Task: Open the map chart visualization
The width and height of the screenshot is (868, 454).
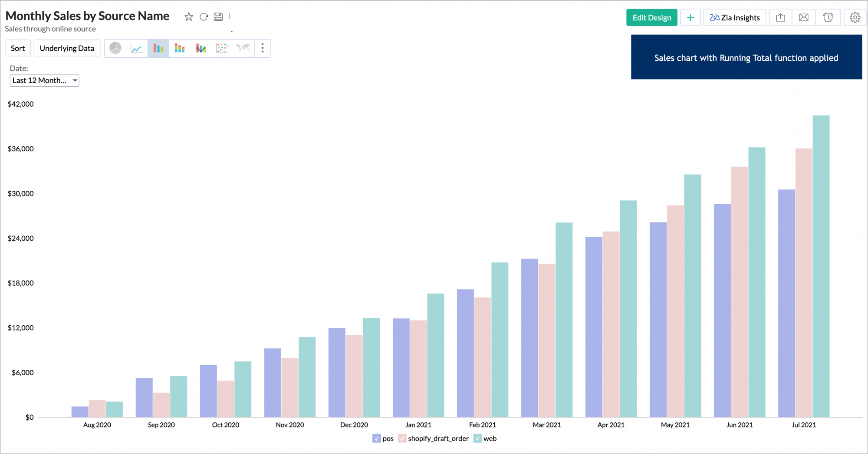Action: [x=243, y=48]
